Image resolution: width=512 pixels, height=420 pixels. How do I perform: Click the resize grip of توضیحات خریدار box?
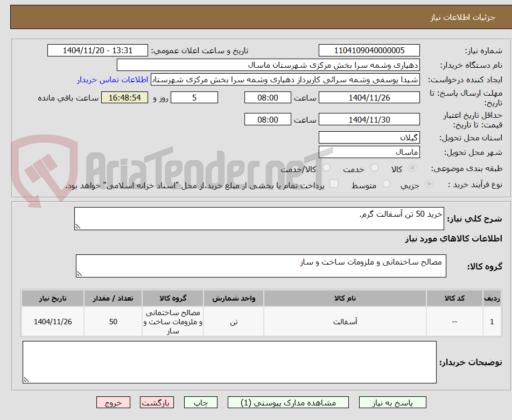pos(26,379)
